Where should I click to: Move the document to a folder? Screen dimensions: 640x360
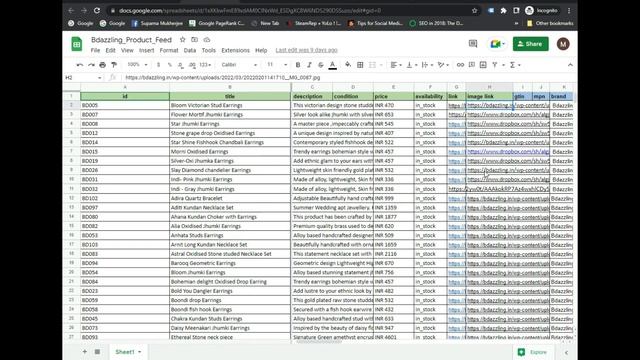coord(194,40)
